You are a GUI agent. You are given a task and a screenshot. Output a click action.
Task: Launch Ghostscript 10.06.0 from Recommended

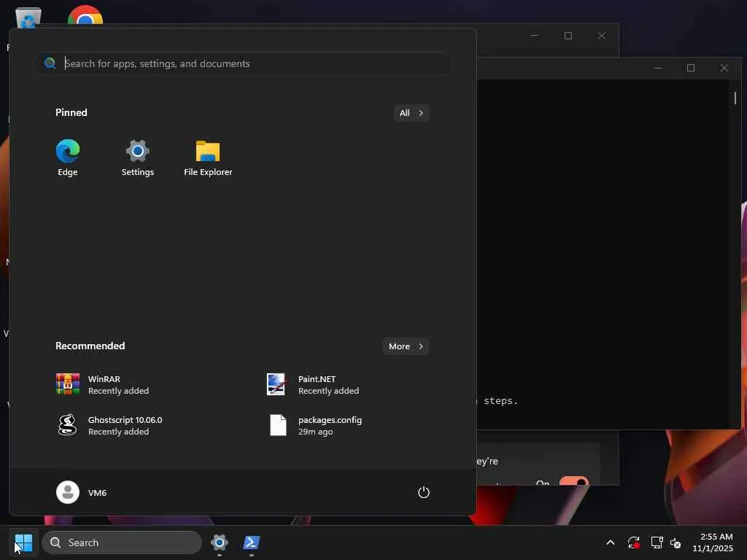[x=109, y=425]
